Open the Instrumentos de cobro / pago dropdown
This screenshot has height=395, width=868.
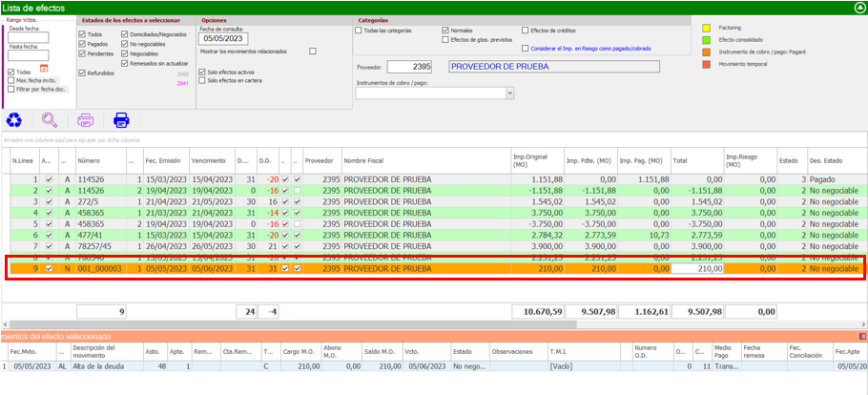click(509, 94)
